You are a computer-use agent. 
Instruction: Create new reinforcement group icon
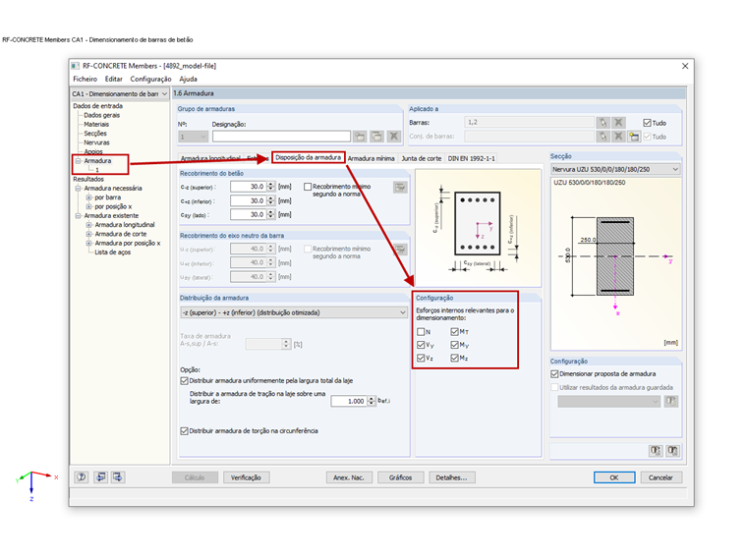[360, 137]
